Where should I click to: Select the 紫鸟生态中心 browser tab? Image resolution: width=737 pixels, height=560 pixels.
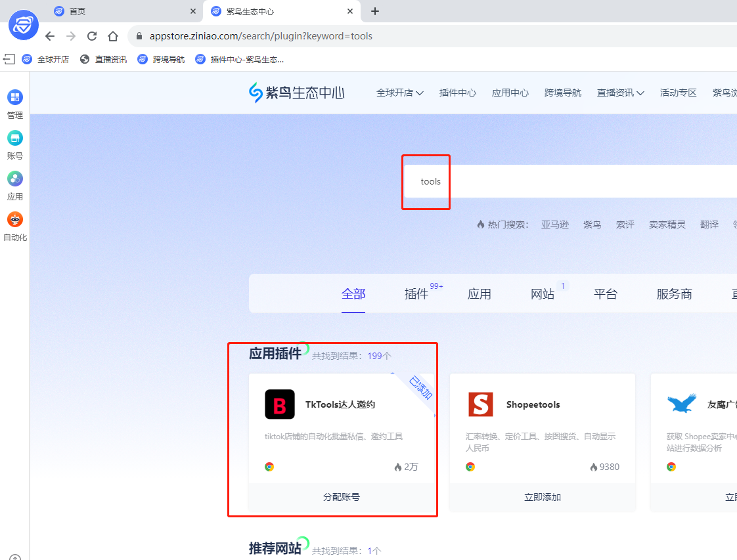[x=282, y=11]
